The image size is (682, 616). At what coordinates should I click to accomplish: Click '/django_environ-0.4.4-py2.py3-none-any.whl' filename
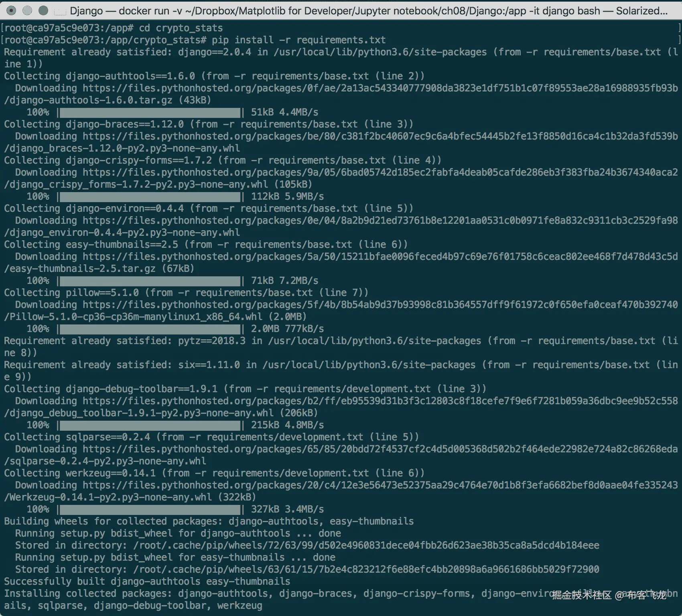coord(122,233)
